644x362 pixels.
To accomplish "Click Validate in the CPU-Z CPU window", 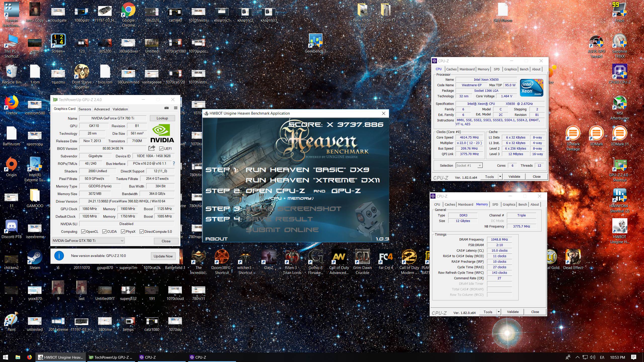I will [x=514, y=177].
